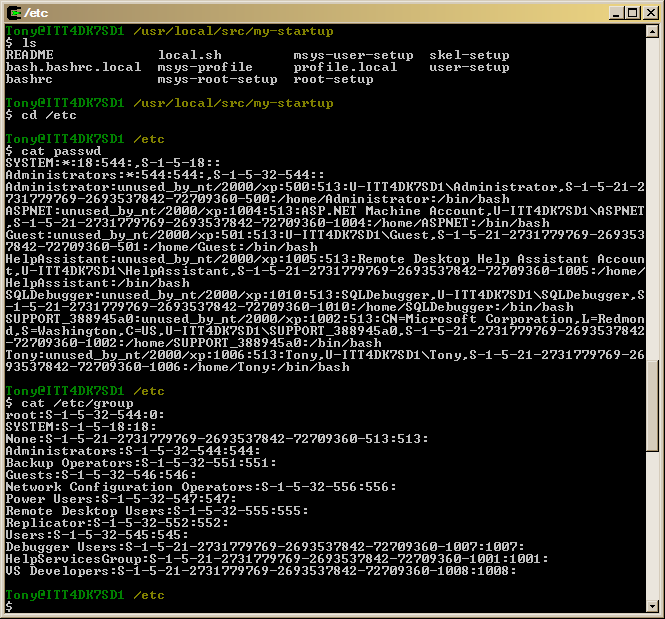This screenshot has width=665, height=619.
Task: Click the None group line
Action: tap(217, 439)
